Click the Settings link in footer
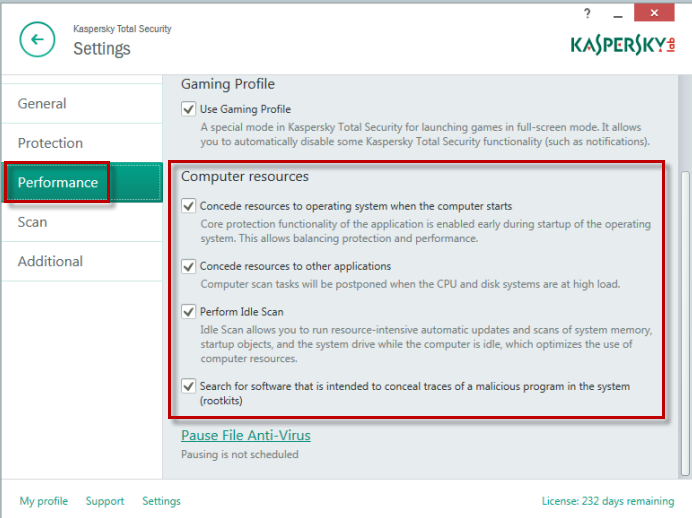 click(162, 501)
